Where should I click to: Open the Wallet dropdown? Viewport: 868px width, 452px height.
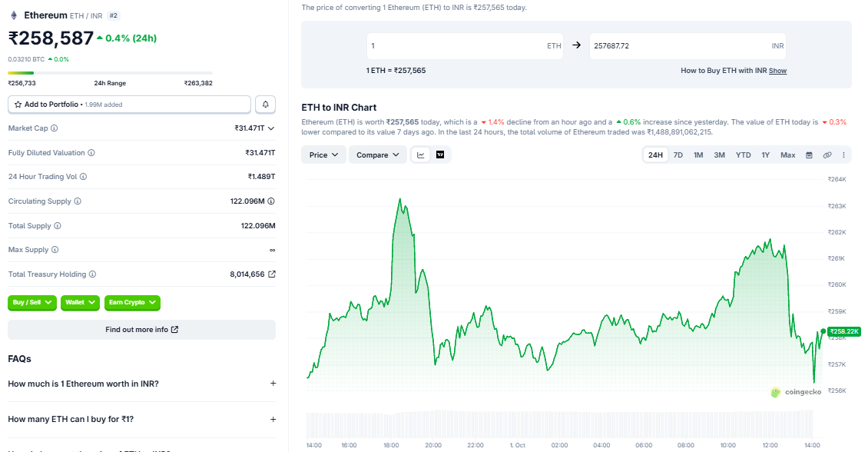pos(80,302)
